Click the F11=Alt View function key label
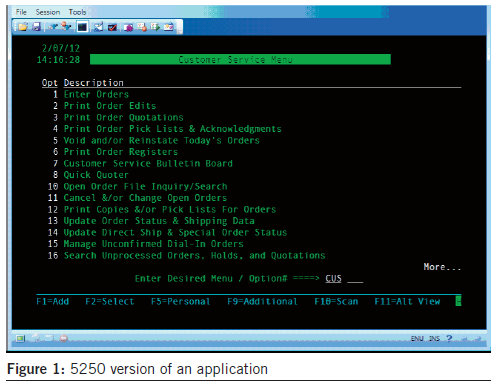The height and width of the screenshot is (386, 497). 407,301
